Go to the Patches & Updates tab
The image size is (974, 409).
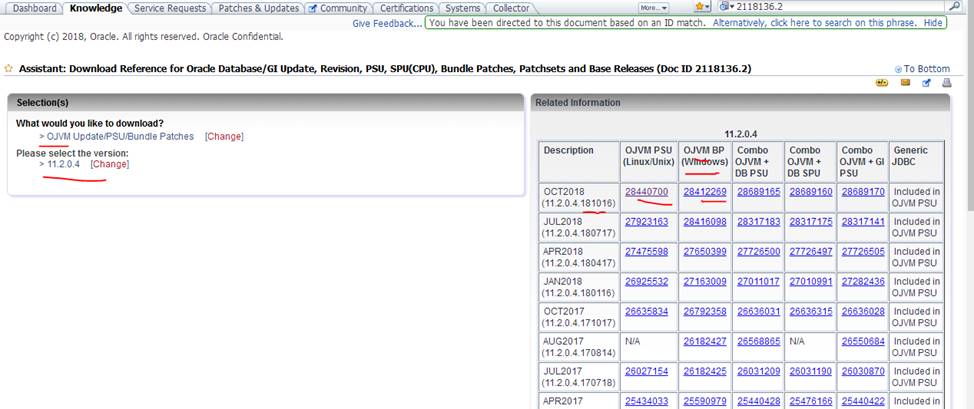(258, 8)
